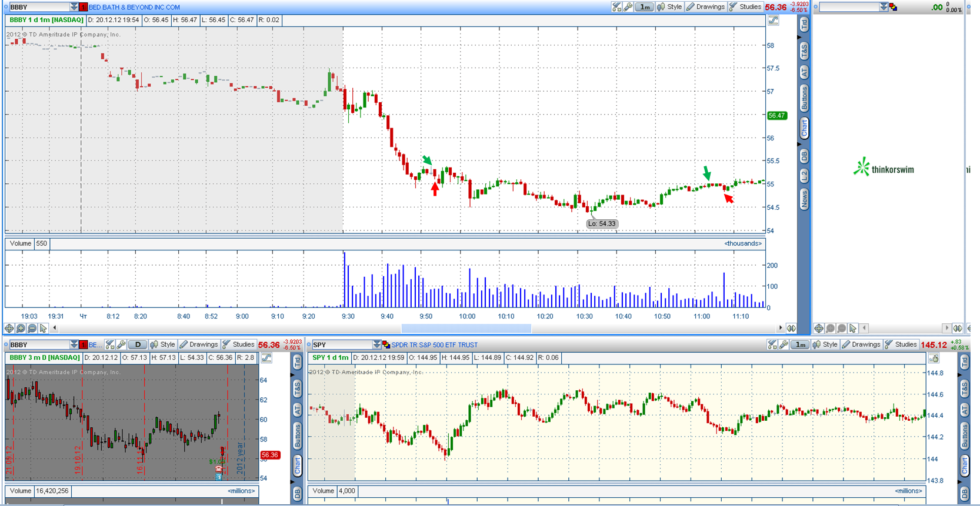Click highlighted scrollbar thumb under top chart
980x506 pixels.
[x=466, y=328]
